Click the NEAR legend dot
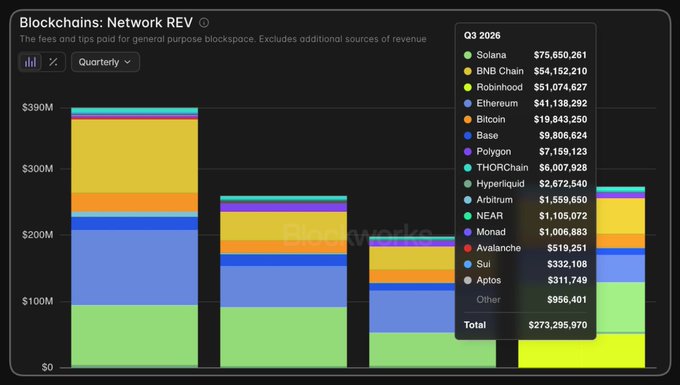This screenshot has width=680, height=385. 468,216
